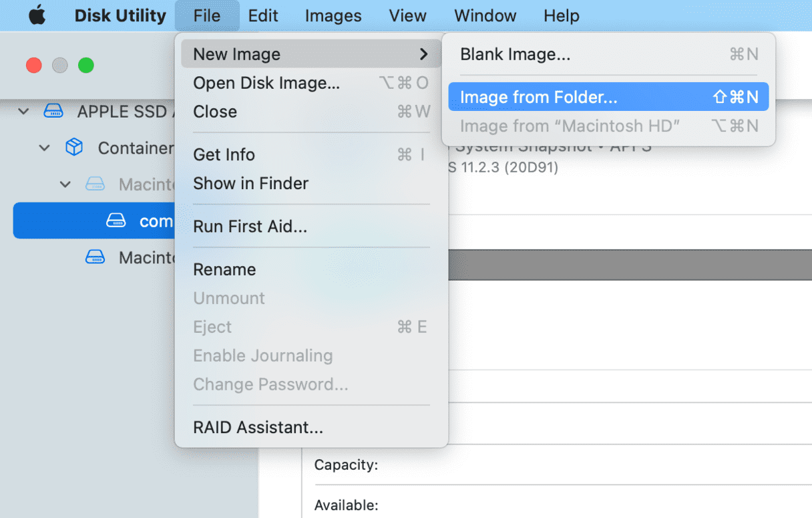Click the Rename menu item
This screenshot has height=518, width=812.
click(224, 269)
